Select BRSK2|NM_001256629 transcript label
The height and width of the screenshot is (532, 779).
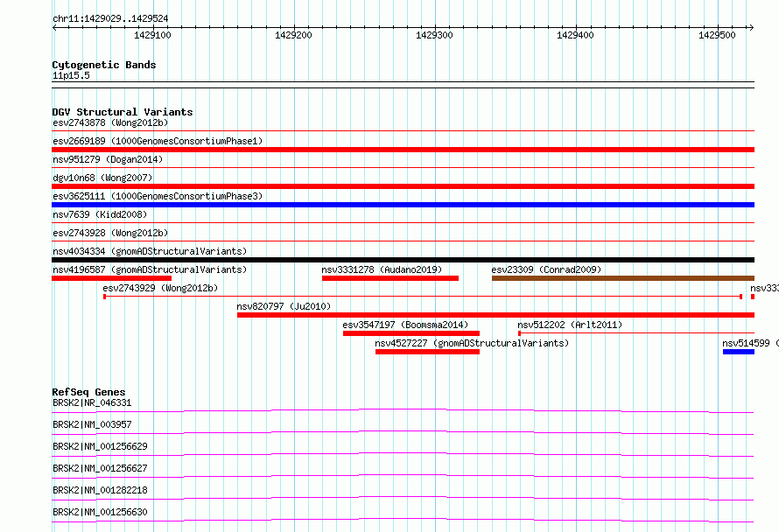tap(100, 446)
